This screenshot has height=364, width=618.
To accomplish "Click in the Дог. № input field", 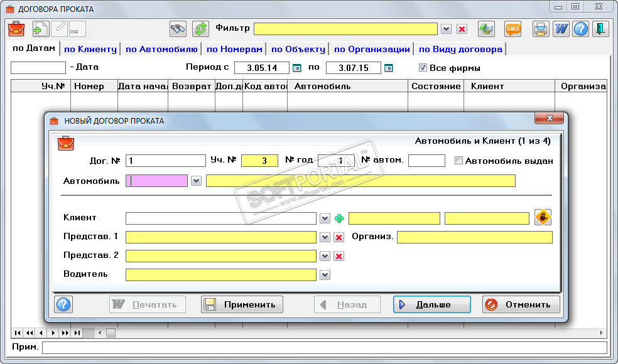I will click(x=166, y=161).
